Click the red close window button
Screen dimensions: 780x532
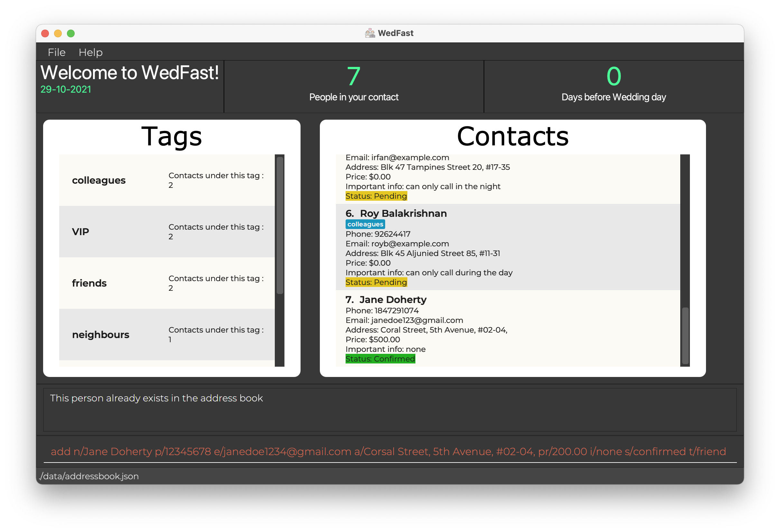(x=45, y=33)
